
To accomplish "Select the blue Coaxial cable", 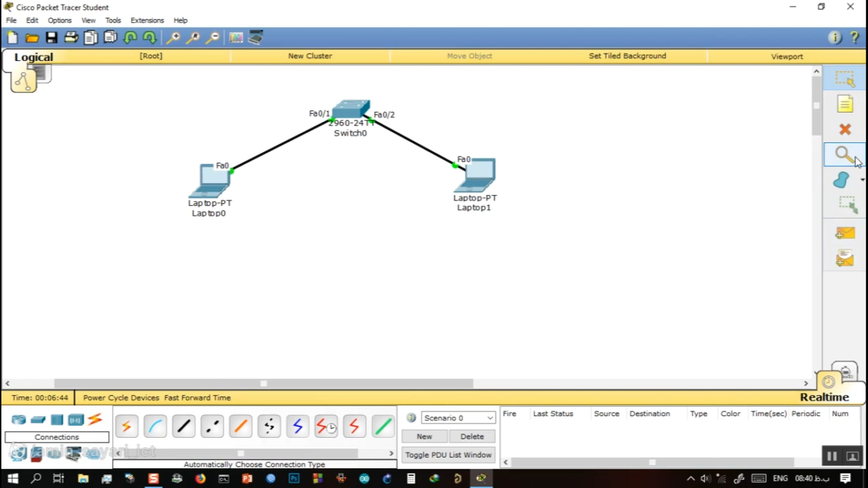I will pyautogui.click(x=297, y=426).
